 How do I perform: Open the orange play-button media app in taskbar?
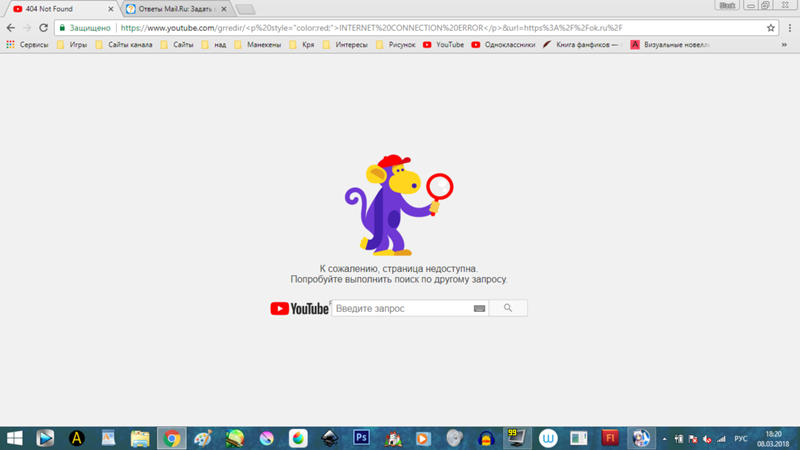point(423,438)
